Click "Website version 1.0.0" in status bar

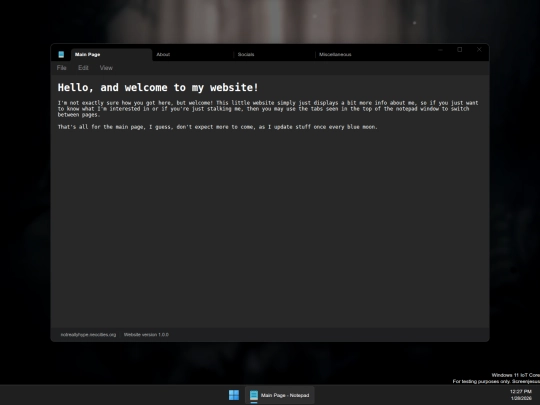146,335
